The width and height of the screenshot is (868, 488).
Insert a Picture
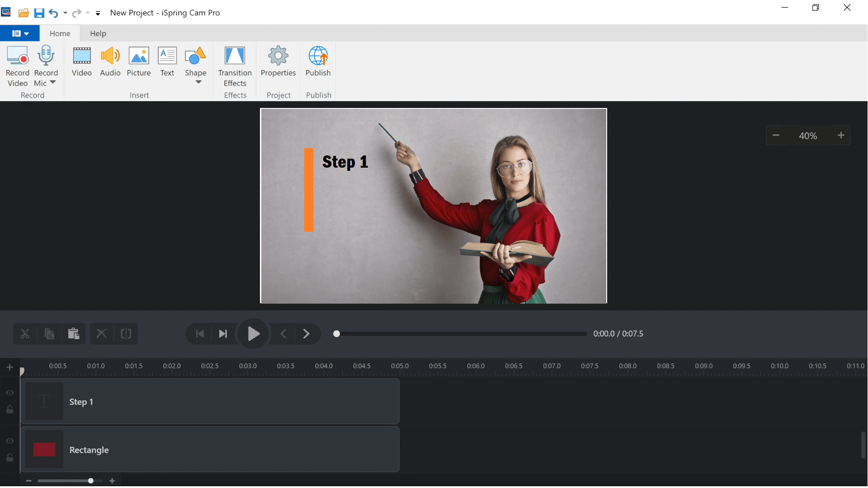[x=139, y=62]
